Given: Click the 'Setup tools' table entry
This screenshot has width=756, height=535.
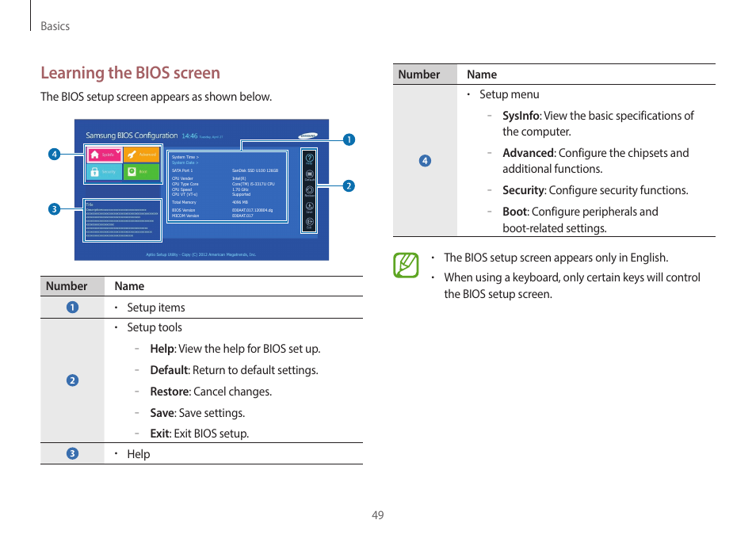Looking at the screenshot, I should coord(155,327).
